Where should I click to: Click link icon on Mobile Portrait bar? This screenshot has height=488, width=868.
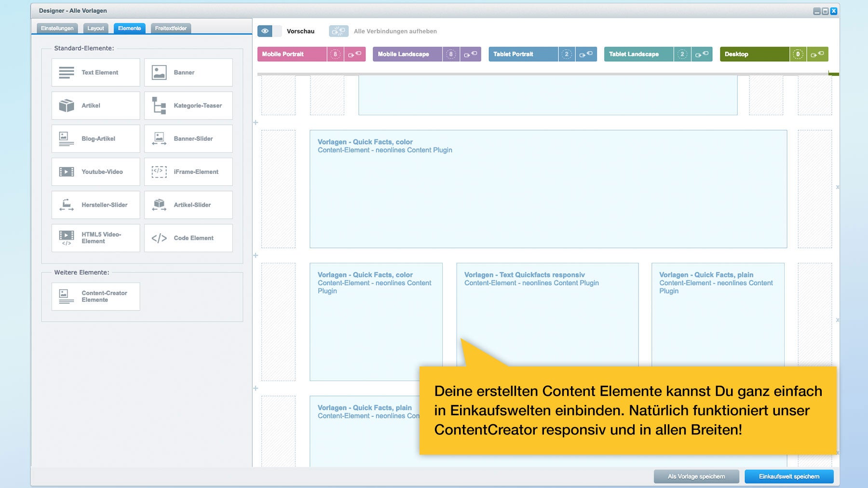point(355,54)
